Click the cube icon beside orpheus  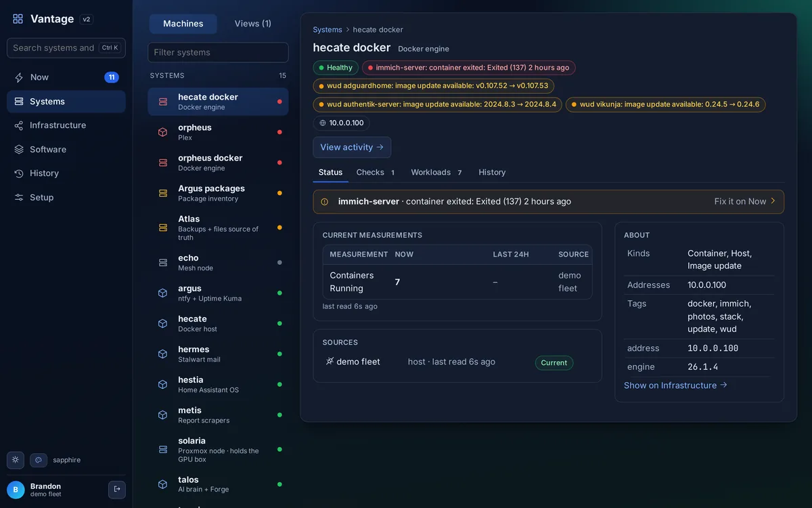pos(163,132)
